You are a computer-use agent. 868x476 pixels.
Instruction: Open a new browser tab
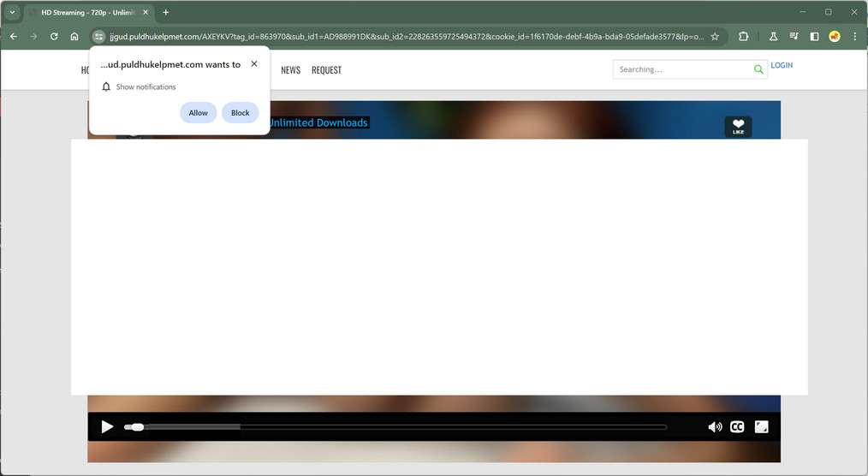pos(165,12)
